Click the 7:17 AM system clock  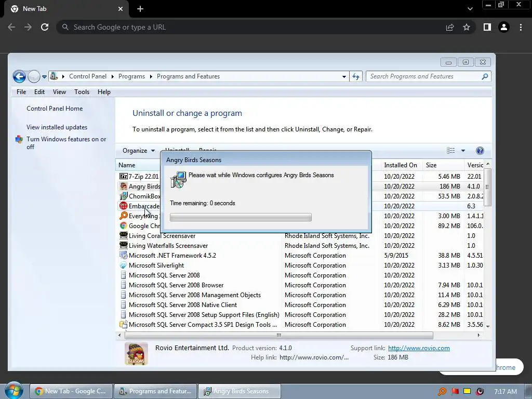pos(506,392)
